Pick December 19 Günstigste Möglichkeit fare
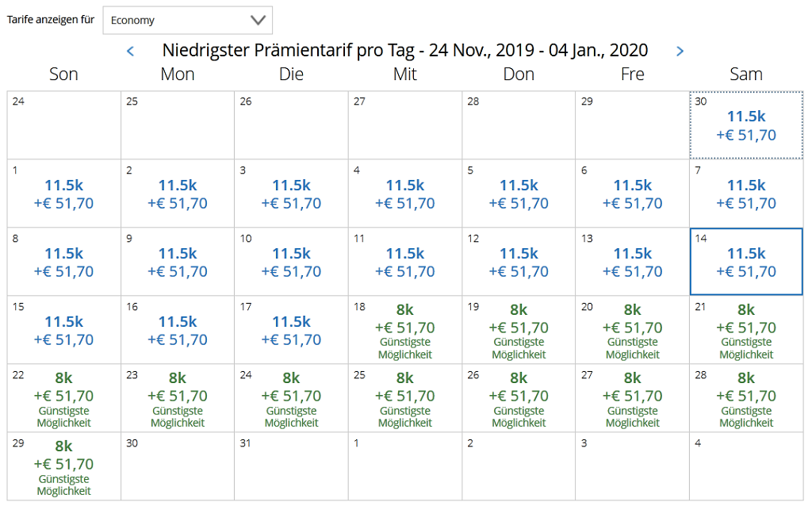Viewport: 812px width, 506px height. click(519, 331)
